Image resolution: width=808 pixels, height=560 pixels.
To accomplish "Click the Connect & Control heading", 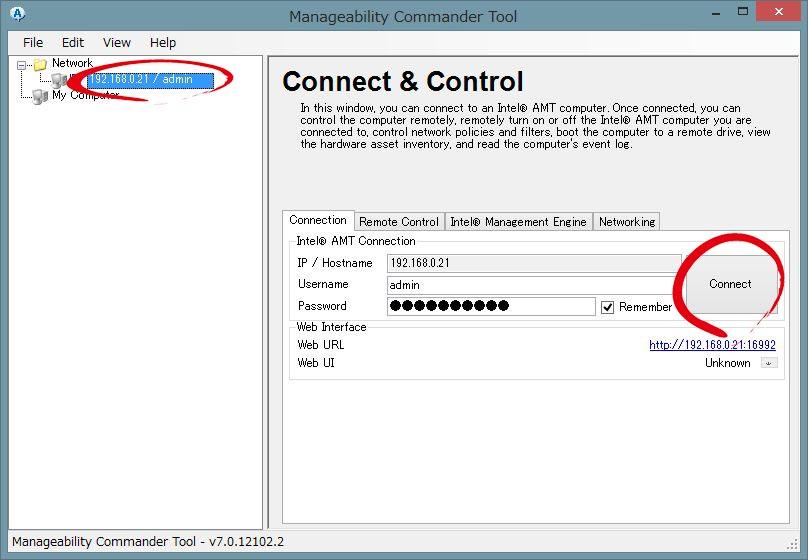I will tap(402, 81).
